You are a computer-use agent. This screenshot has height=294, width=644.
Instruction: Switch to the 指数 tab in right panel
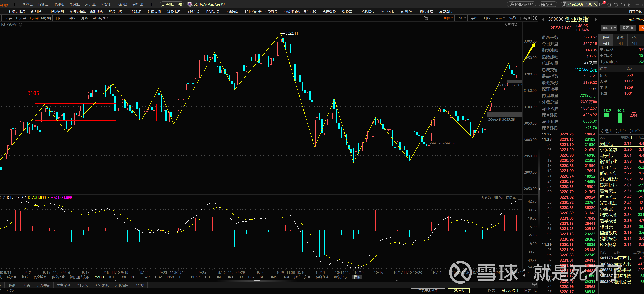click(x=620, y=37)
